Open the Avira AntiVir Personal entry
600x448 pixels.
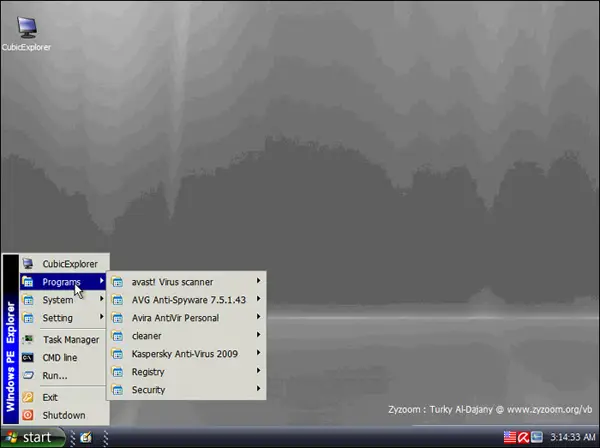[x=186, y=318]
